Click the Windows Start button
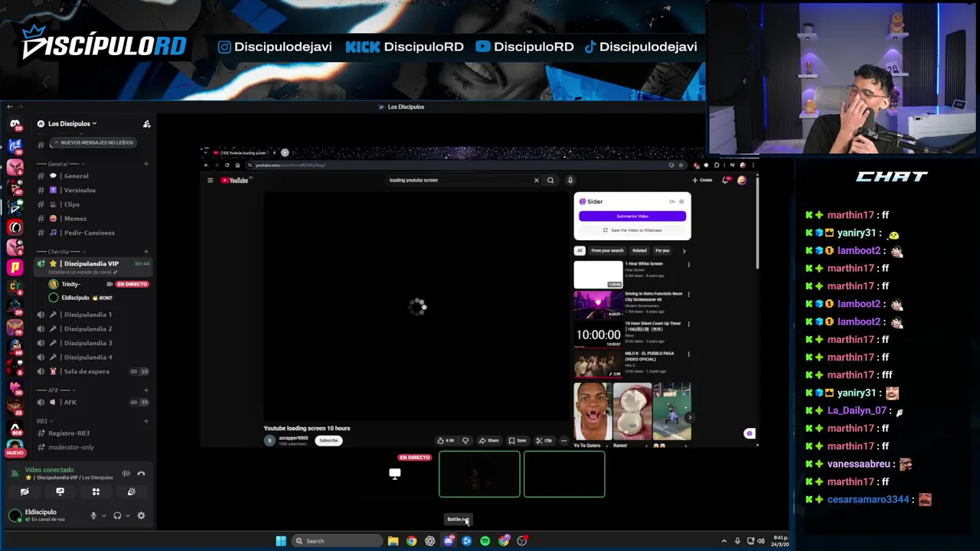Image resolution: width=980 pixels, height=551 pixels. [281, 541]
